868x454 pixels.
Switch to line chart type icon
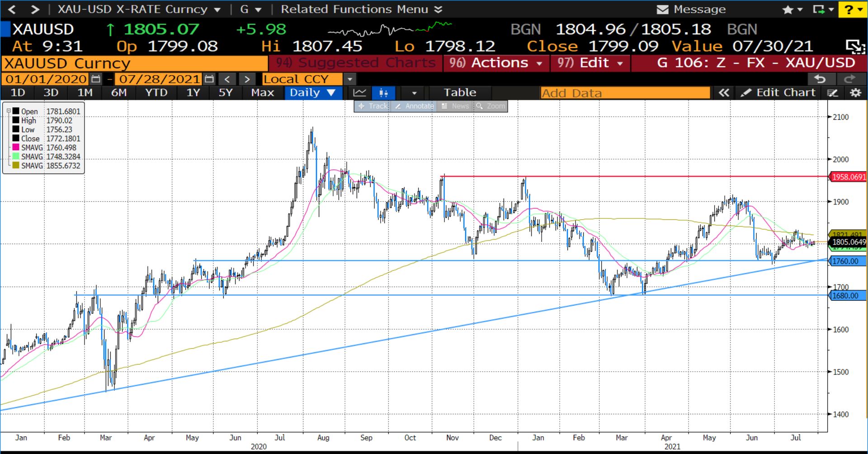(x=360, y=93)
